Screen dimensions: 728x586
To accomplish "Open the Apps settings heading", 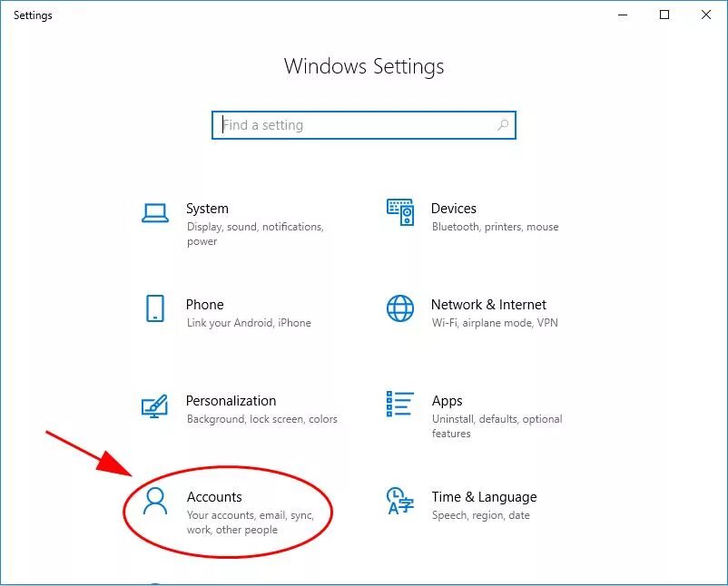I will click(448, 401).
